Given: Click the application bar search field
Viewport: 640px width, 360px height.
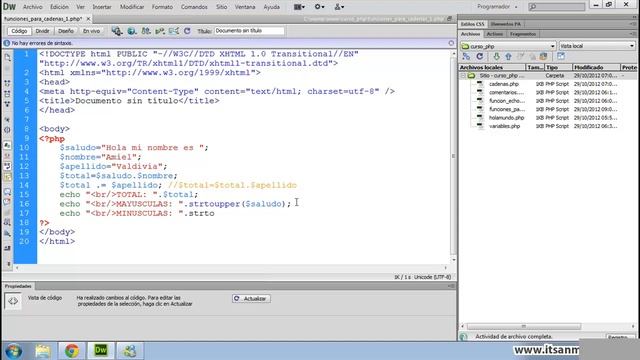Looking at the screenshot, I should 557,7.
